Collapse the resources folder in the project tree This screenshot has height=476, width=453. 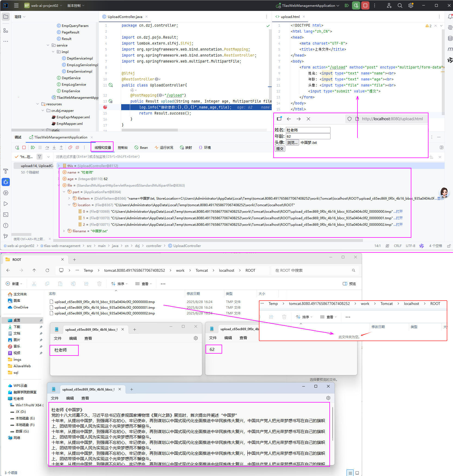38,104
